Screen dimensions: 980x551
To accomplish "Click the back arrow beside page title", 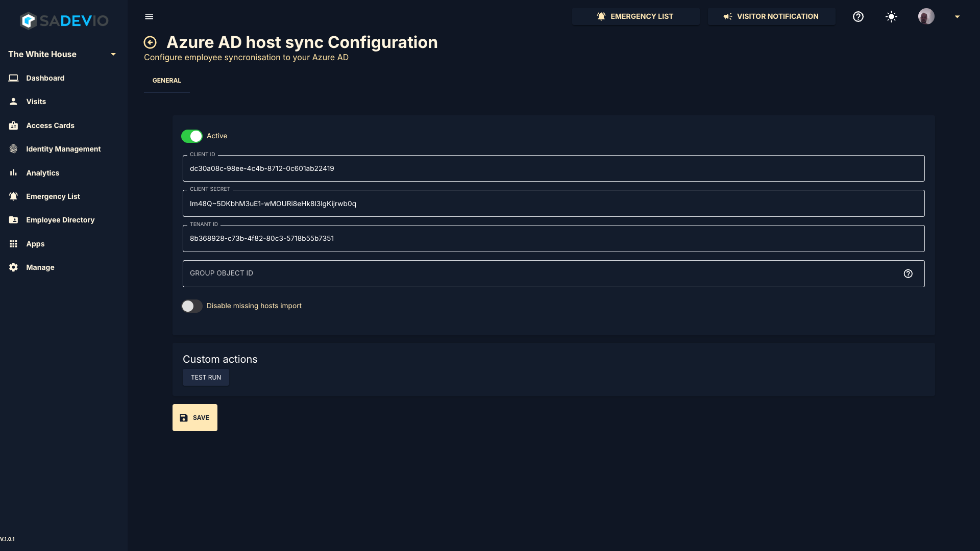I will click(x=150, y=42).
